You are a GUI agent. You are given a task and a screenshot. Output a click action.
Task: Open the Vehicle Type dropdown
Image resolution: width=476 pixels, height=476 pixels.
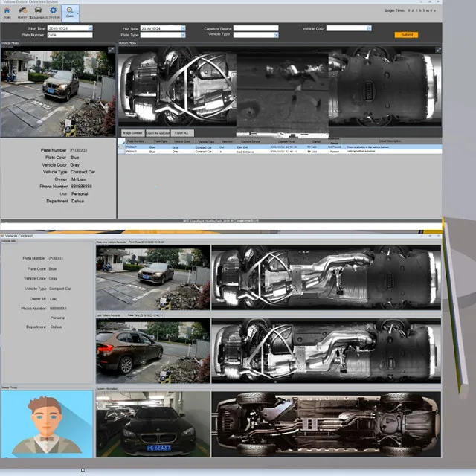(276, 35)
